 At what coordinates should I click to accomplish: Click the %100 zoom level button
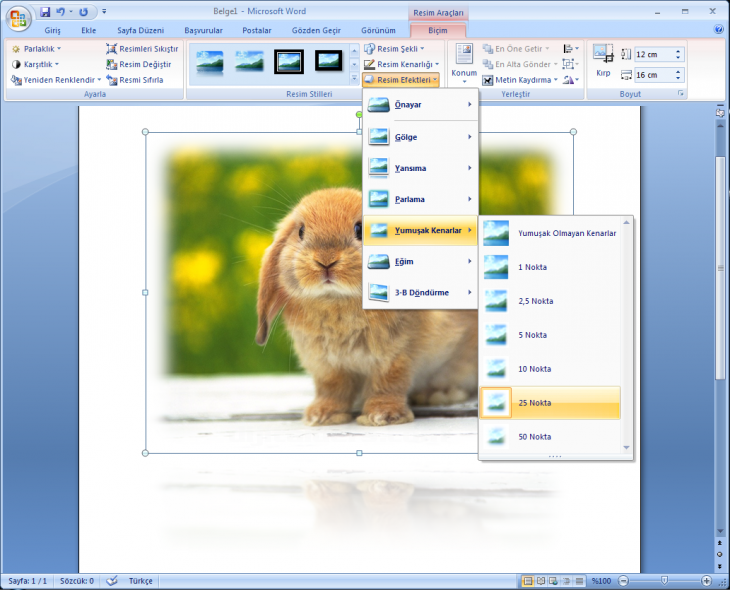click(601, 581)
